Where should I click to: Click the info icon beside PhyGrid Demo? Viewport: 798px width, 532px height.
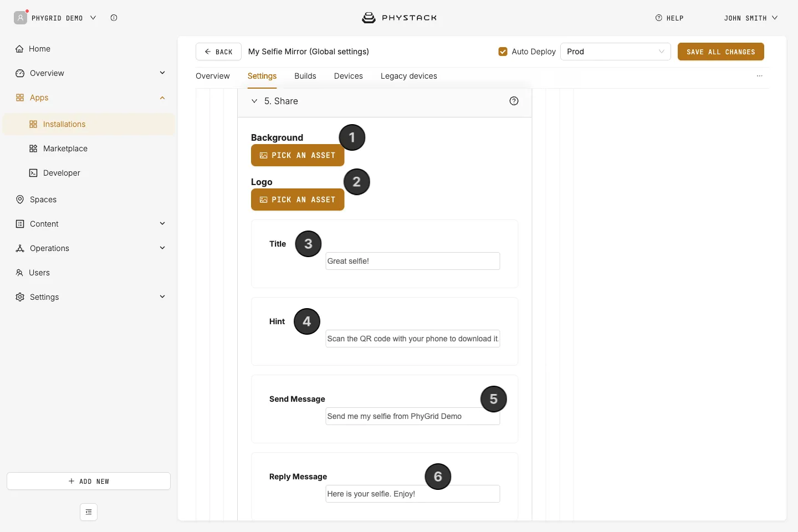[x=114, y=18]
